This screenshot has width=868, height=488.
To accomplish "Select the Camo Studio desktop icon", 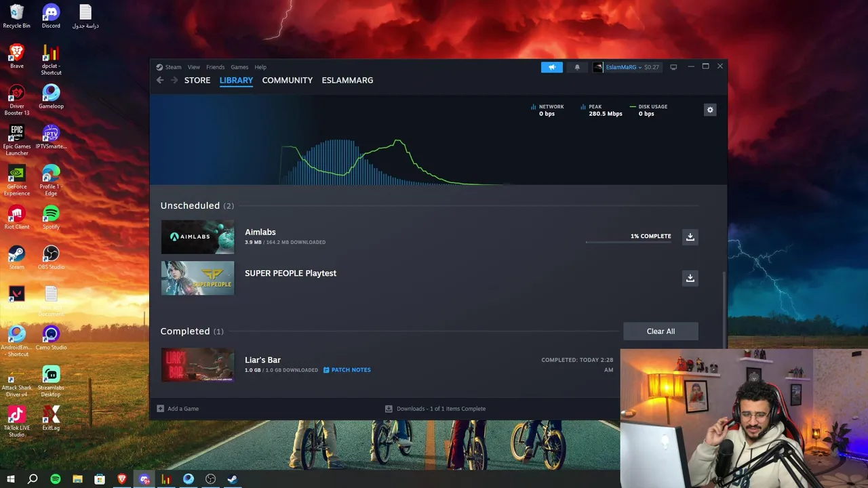I will (x=51, y=338).
